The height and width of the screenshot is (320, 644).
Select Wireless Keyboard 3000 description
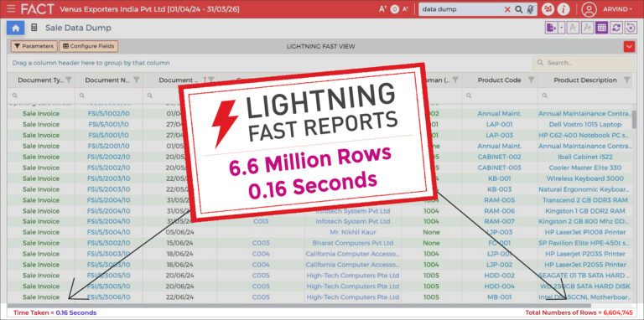[x=585, y=178]
